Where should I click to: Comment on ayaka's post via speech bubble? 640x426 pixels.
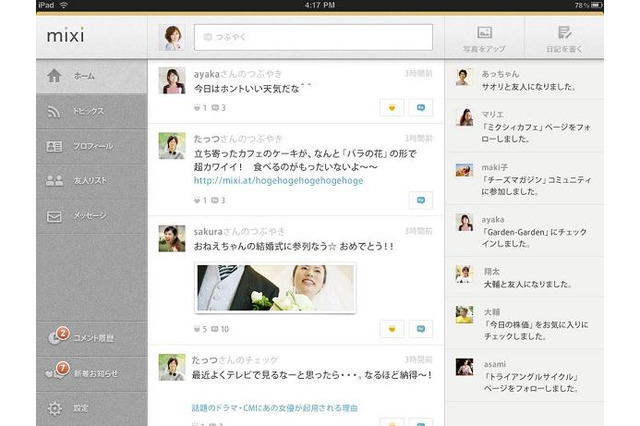(x=421, y=108)
